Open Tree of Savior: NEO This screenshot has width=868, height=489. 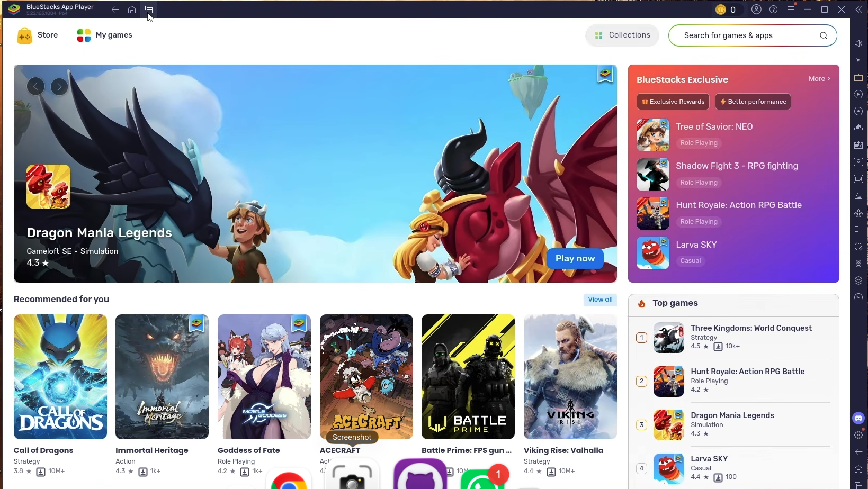pyautogui.click(x=733, y=134)
